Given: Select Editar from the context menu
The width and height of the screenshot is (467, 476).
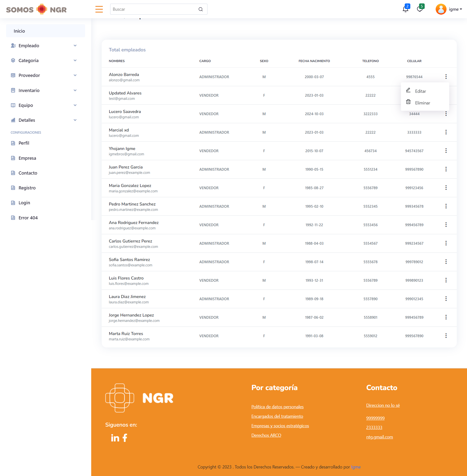Looking at the screenshot, I should pos(420,91).
